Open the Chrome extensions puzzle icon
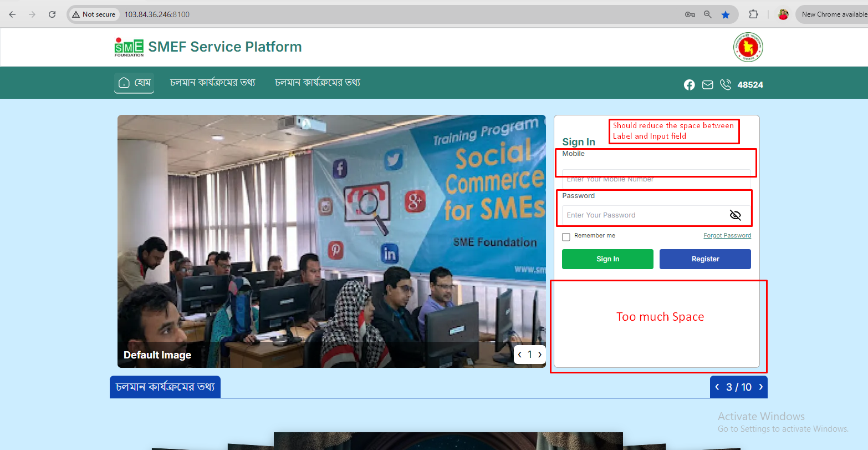Viewport: 868px width, 450px height. point(754,14)
